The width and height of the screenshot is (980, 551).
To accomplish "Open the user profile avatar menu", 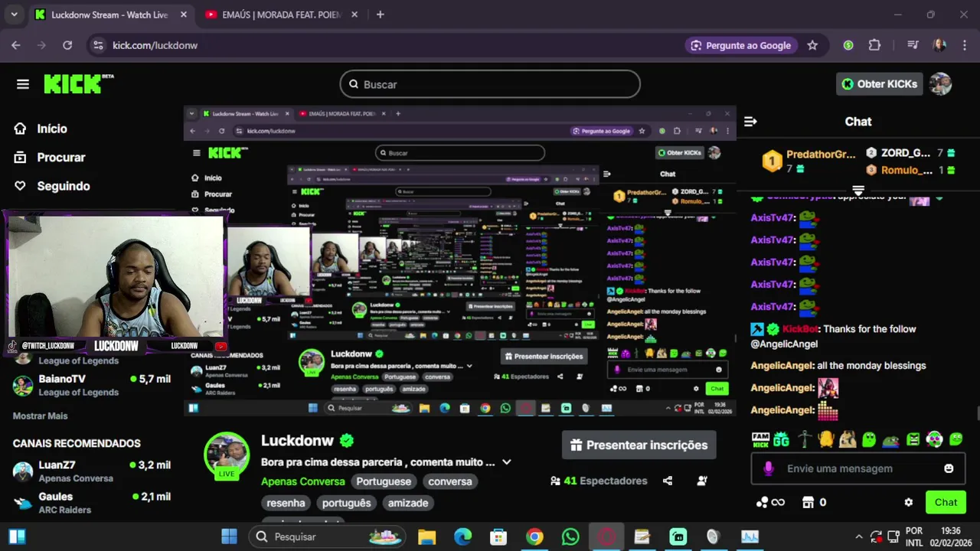I will (940, 84).
